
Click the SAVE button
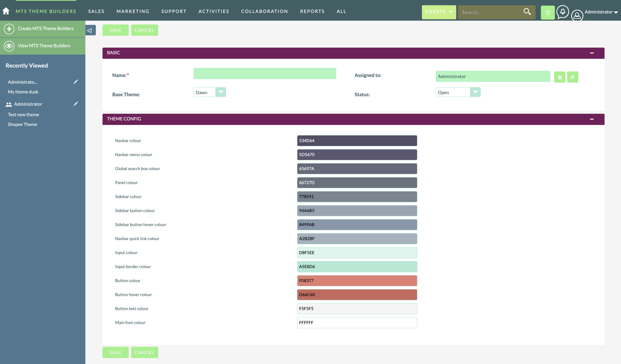[116, 30]
